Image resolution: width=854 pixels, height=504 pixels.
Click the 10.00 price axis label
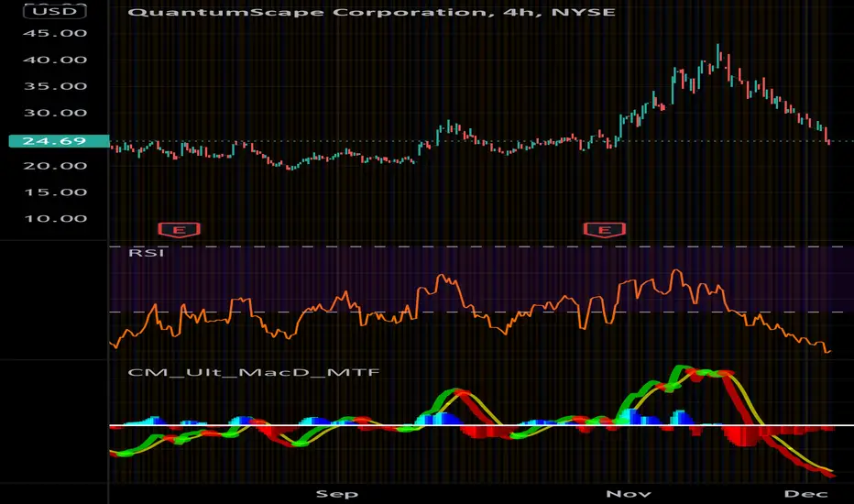point(55,218)
